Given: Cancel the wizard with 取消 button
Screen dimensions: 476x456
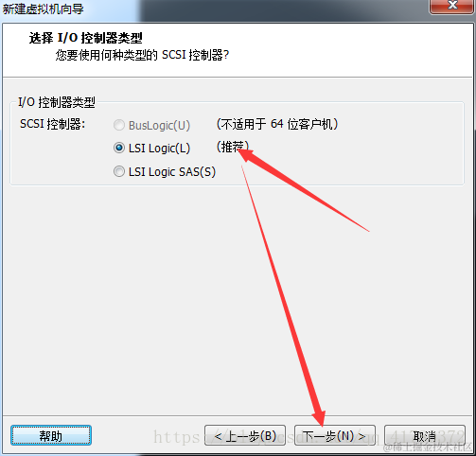Looking at the screenshot, I should tap(425, 435).
